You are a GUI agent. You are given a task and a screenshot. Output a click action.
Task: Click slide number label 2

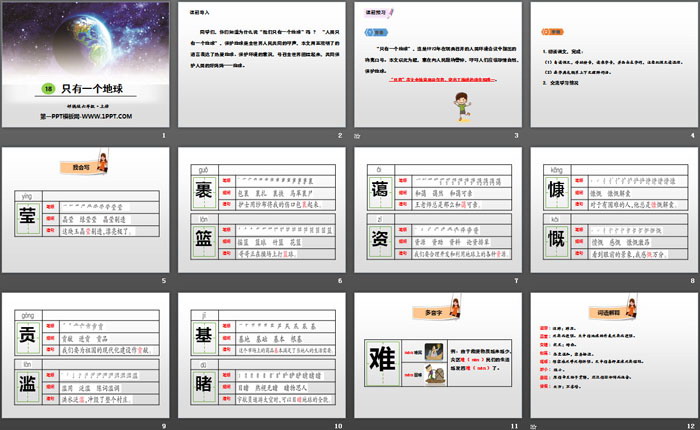click(x=340, y=135)
